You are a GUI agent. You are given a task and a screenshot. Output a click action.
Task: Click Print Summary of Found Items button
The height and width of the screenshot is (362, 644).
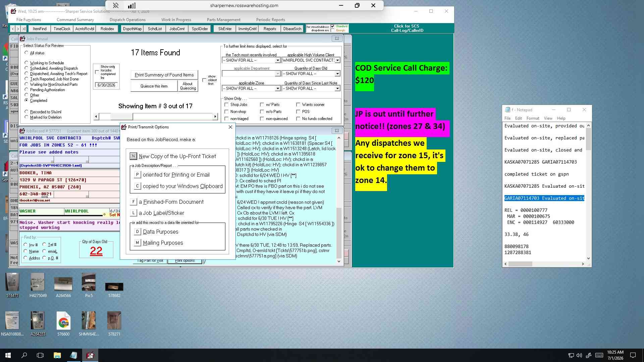point(164,75)
